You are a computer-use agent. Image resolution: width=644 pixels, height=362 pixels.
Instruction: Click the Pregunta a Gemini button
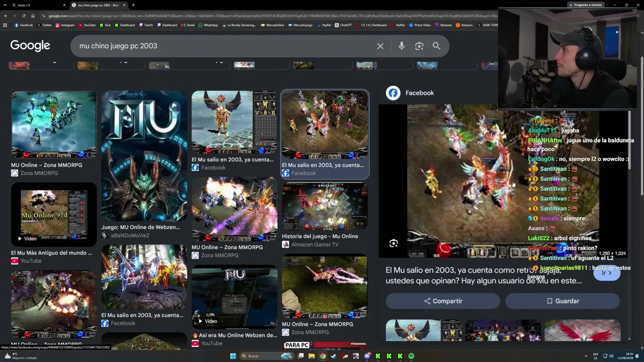point(586,5)
